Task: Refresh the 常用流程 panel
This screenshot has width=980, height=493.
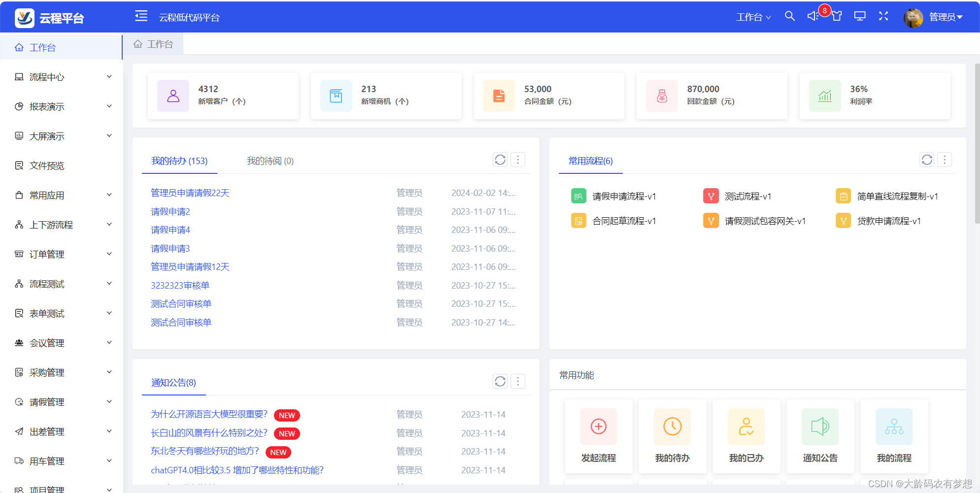Action: tap(927, 160)
